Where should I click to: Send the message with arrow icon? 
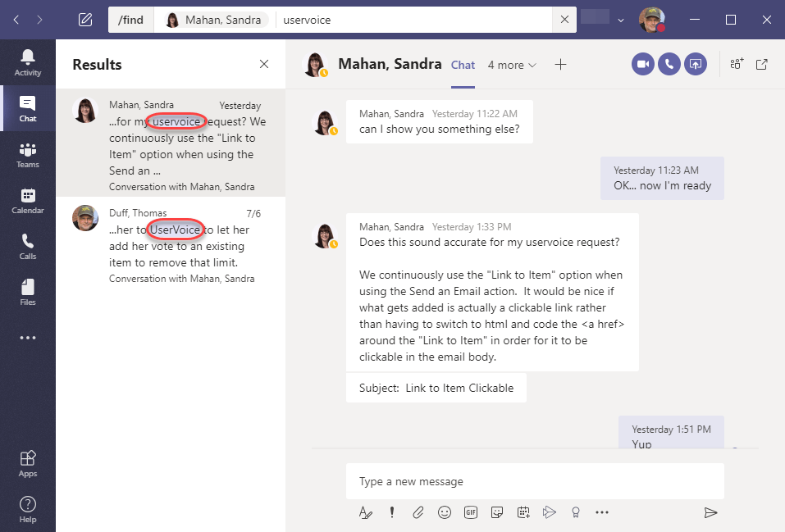(710, 512)
